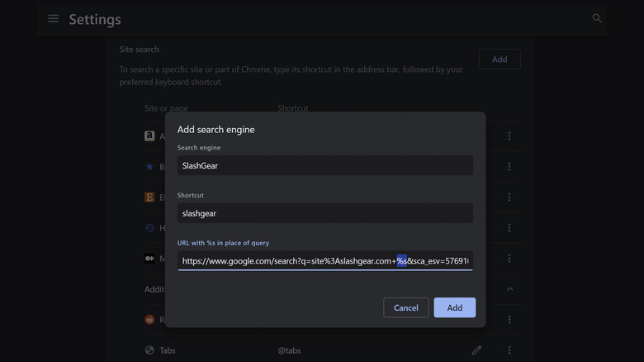Viewport: 644px width, 362px height.
Task: Click the Add button beside Site search
Action: pyautogui.click(x=500, y=60)
